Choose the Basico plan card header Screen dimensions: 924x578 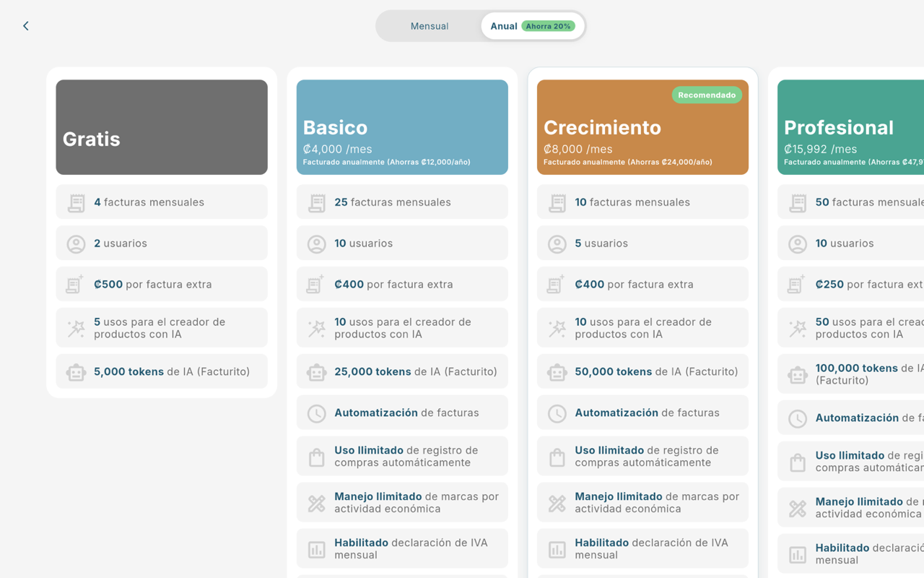[x=402, y=127]
